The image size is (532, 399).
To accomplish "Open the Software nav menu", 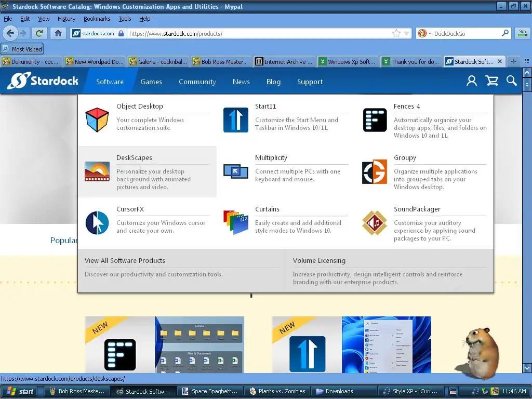I will tap(110, 82).
